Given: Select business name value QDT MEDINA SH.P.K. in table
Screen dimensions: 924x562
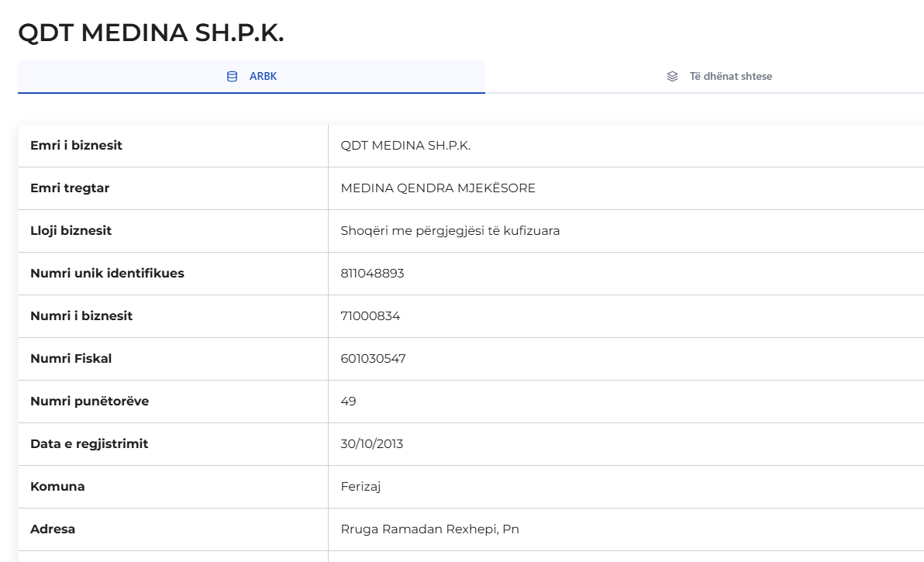Looking at the screenshot, I should [x=405, y=146].
